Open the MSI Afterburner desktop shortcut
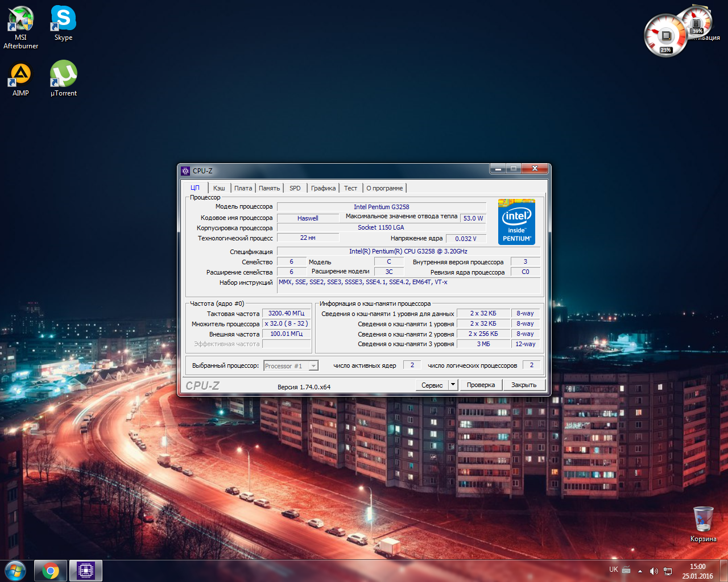This screenshot has height=582, width=728. 21,27
